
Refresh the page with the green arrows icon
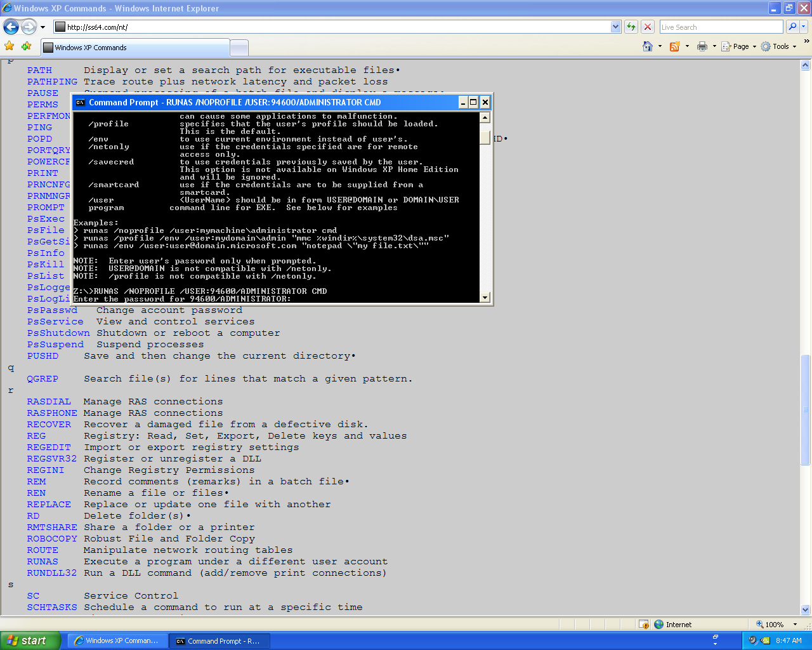pos(631,27)
